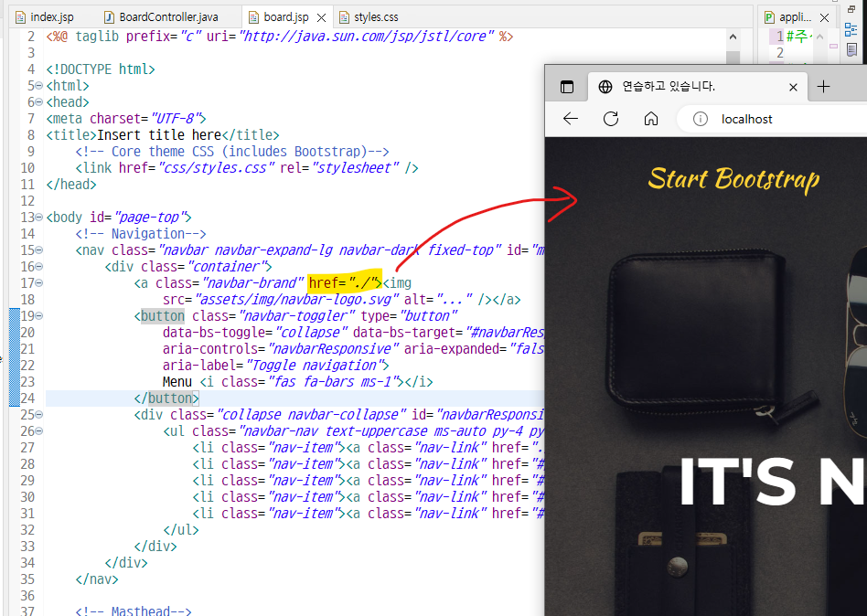Click the Start Bootstrap brand logo
Image resolution: width=867 pixels, height=616 pixels.
pyautogui.click(x=733, y=179)
